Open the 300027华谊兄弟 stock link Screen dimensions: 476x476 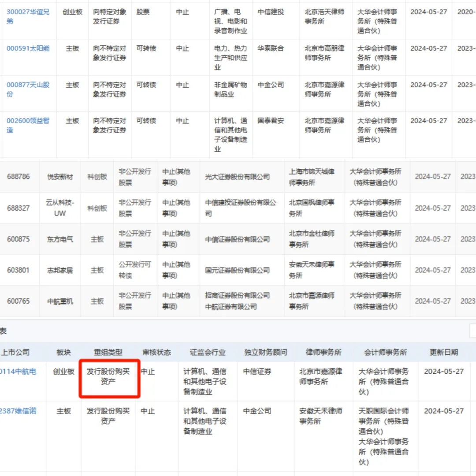28,16
